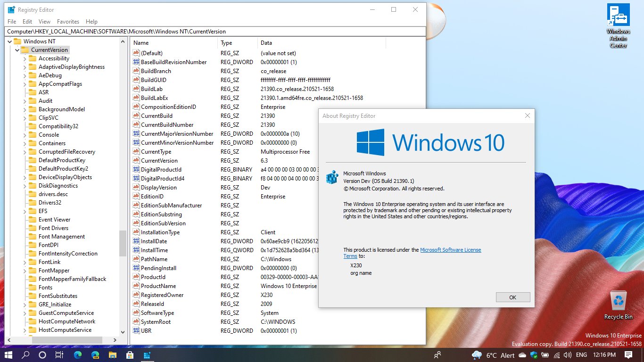The width and height of the screenshot is (644, 362).
Task: Open the Favorites menu
Action: pos(68,22)
